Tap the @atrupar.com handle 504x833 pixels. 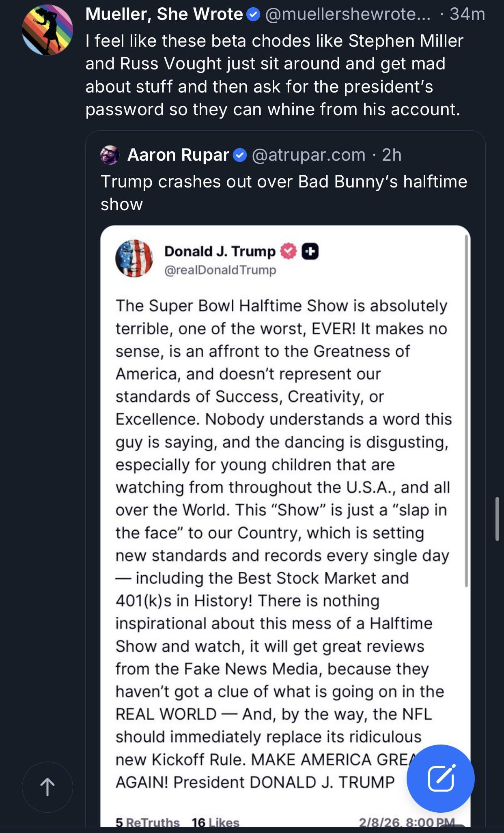pos(308,155)
